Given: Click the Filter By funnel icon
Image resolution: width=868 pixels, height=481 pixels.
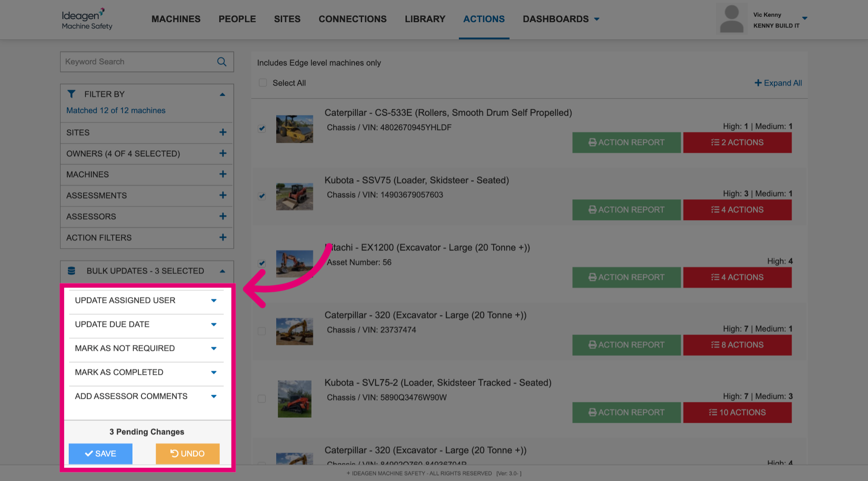Looking at the screenshot, I should click(71, 94).
